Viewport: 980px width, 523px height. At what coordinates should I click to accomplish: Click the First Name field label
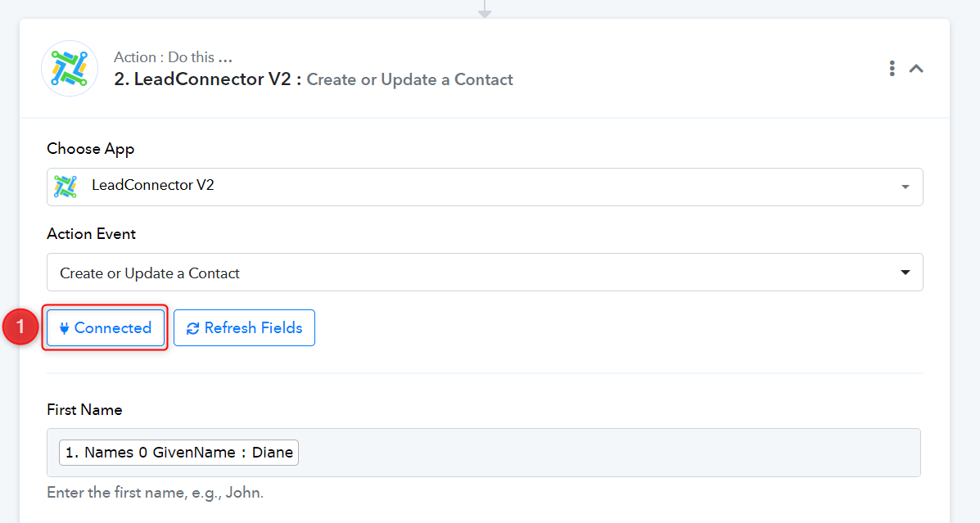click(x=84, y=410)
